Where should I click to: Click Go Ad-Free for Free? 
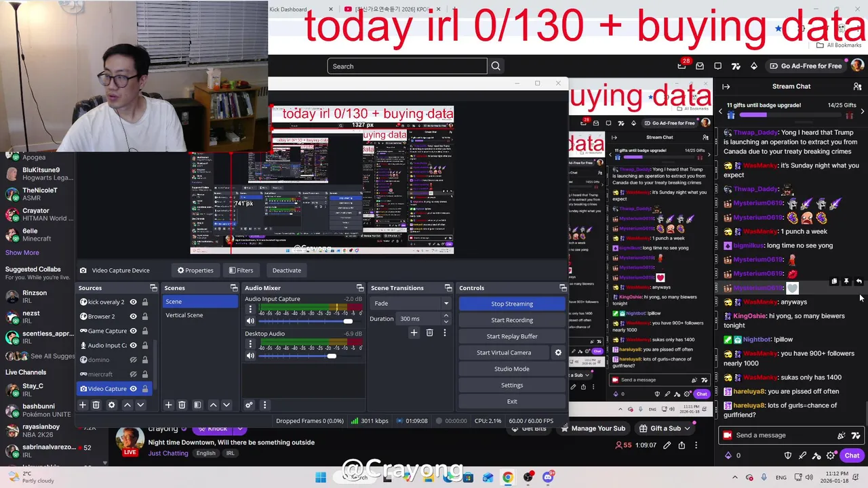click(805, 66)
